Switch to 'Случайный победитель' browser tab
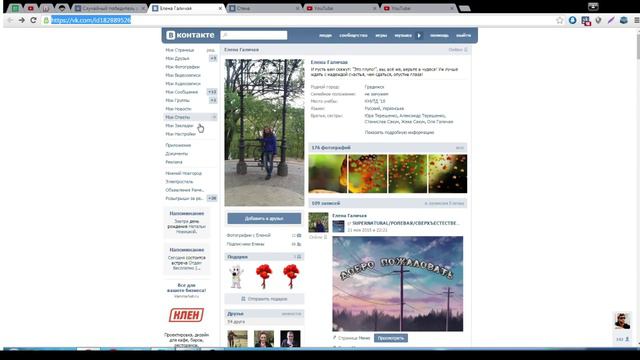This screenshot has width=640, height=360. (x=110, y=8)
